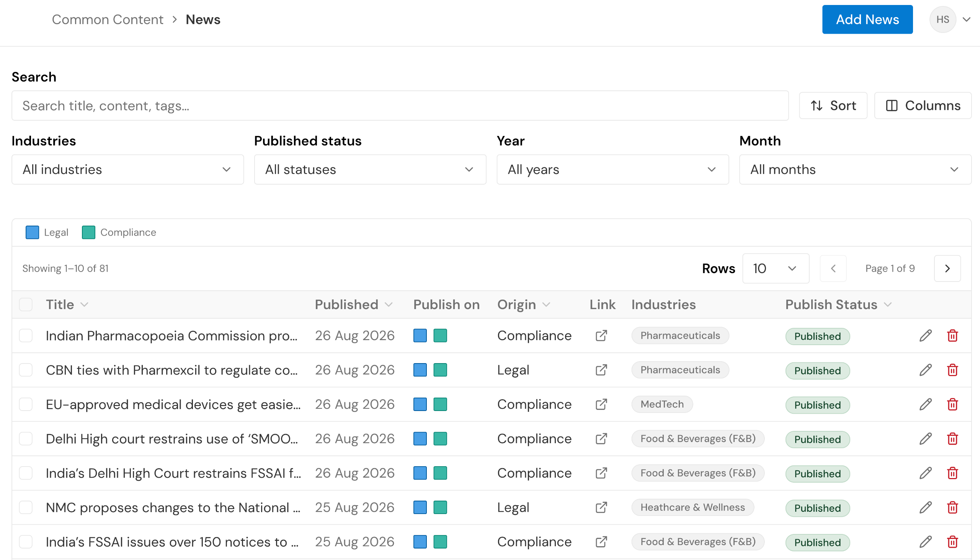Edit the EU-approved medical devices row
Image resolution: width=980 pixels, height=560 pixels.
coord(925,404)
